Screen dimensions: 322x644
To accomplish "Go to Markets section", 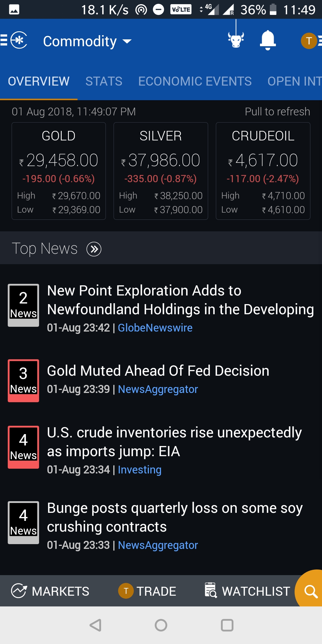I will 50,591.
